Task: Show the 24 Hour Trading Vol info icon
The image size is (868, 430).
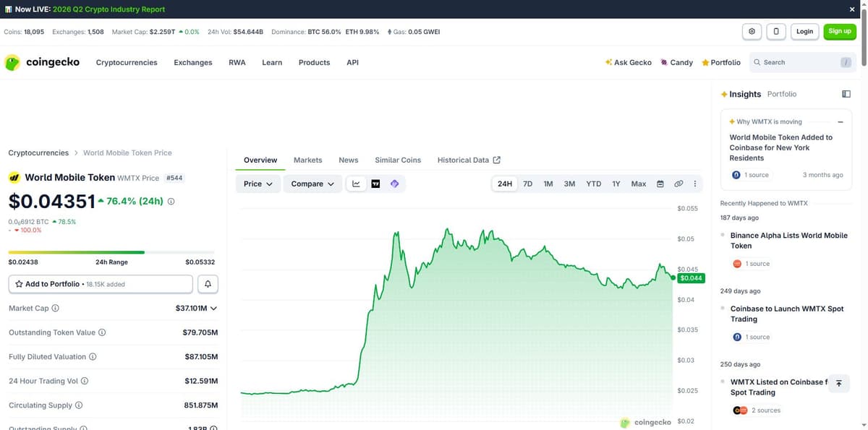Action: pos(85,381)
